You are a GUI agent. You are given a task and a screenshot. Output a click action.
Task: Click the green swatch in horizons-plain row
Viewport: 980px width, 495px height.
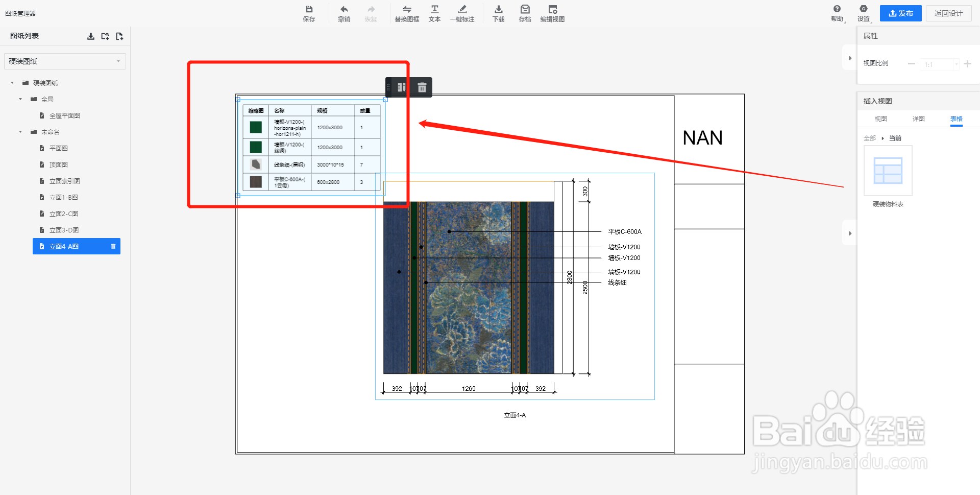point(256,127)
